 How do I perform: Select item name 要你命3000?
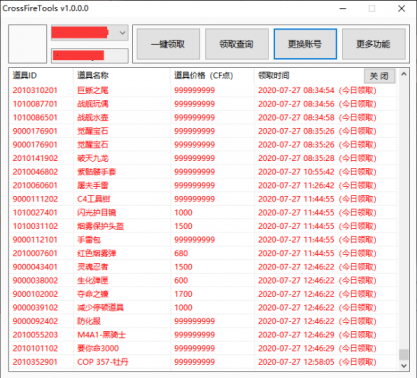click(x=98, y=349)
